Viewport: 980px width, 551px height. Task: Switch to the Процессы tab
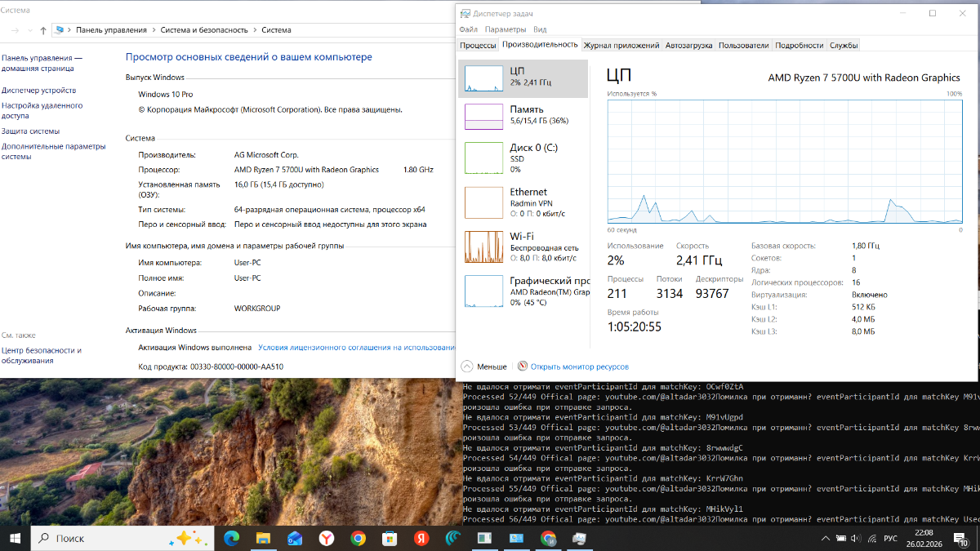(478, 46)
